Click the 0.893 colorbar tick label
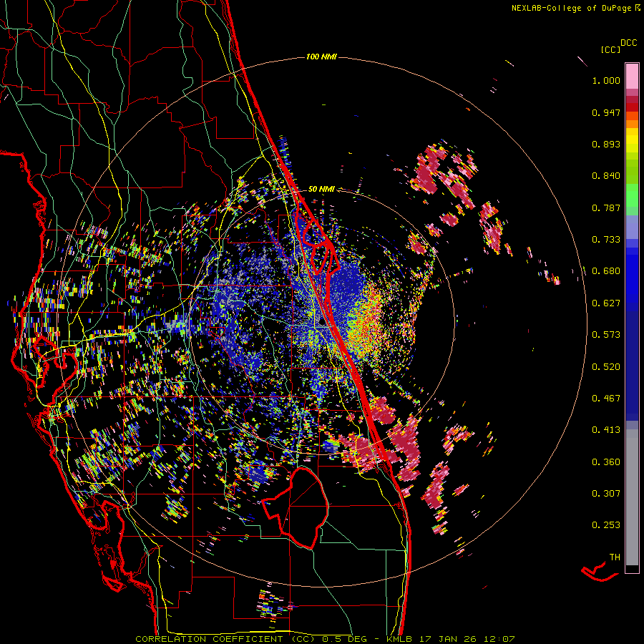The width and height of the screenshot is (644, 644). [x=606, y=144]
